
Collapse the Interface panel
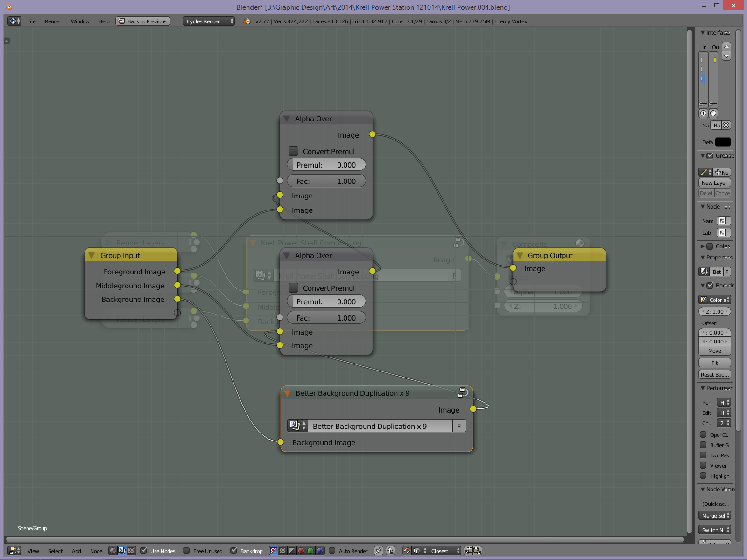(x=703, y=32)
